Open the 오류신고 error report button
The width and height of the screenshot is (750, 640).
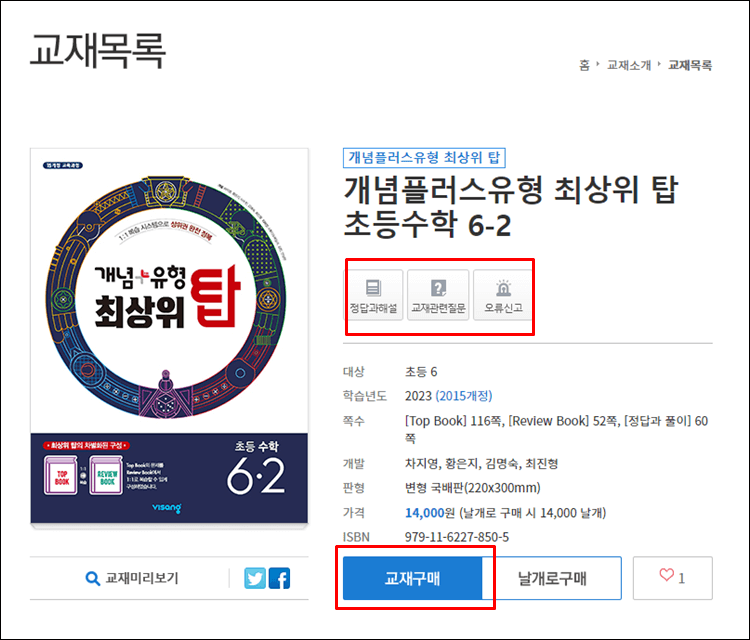click(503, 295)
